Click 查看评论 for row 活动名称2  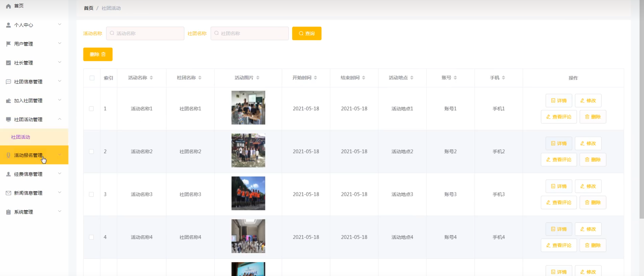(x=559, y=159)
